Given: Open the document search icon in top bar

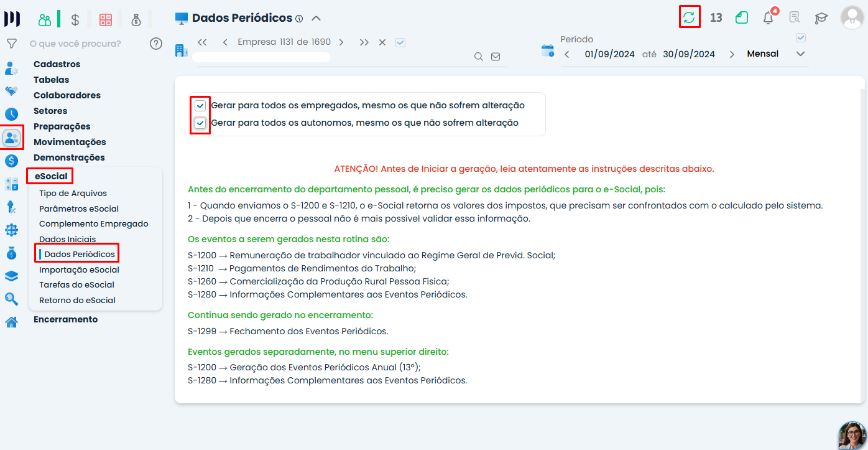Looking at the screenshot, I should (795, 17).
